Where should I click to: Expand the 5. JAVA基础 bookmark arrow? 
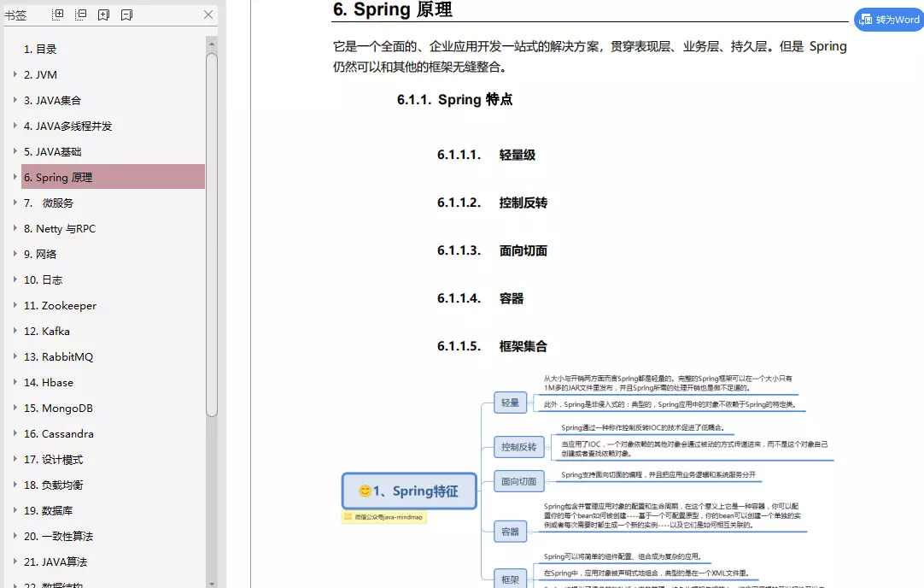coord(15,151)
